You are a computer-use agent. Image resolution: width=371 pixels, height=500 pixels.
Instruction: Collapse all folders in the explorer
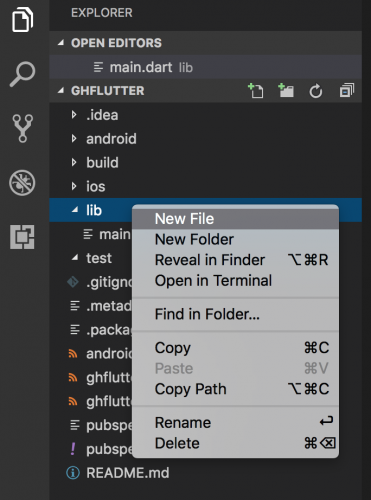[x=347, y=91]
